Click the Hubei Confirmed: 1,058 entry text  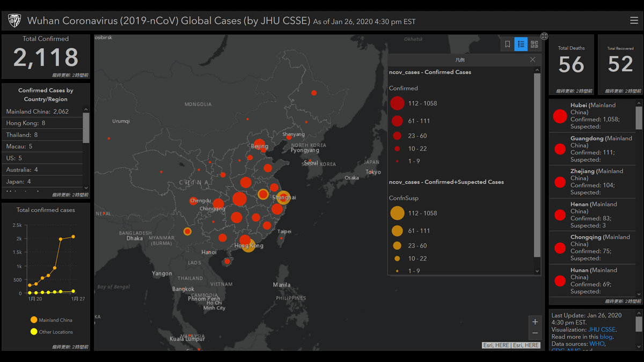595,120
